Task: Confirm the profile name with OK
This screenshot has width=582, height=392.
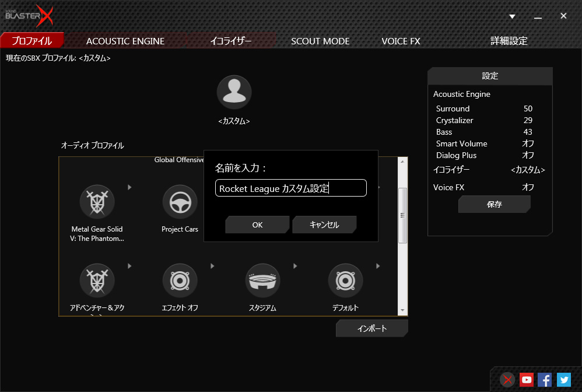Action: pos(257,225)
